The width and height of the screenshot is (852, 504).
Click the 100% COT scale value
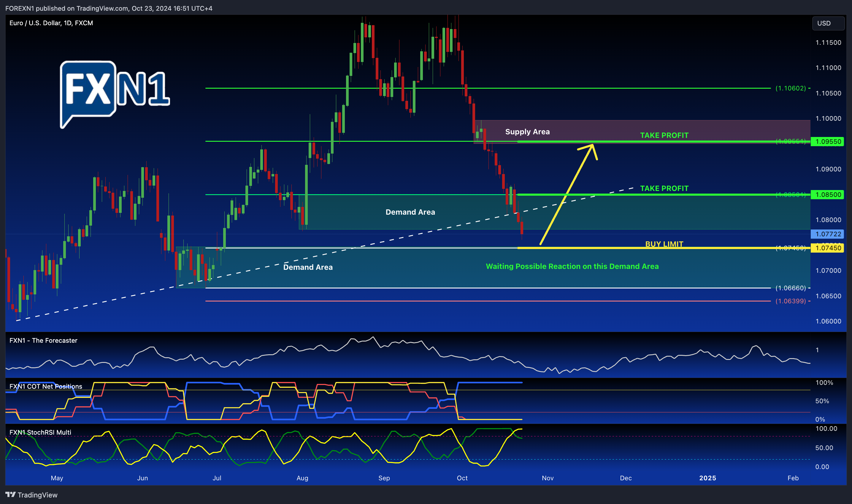824,382
